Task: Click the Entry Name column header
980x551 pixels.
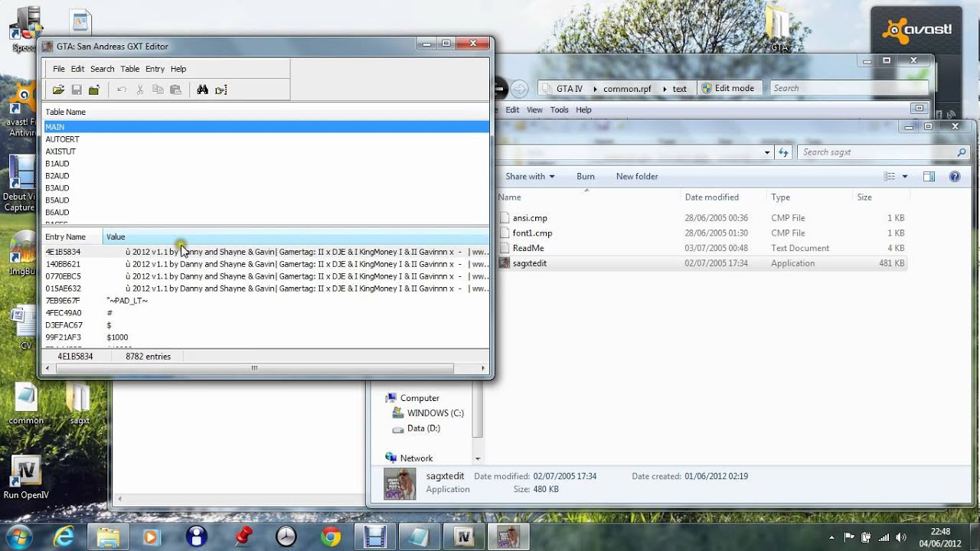Action: [73, 236]
